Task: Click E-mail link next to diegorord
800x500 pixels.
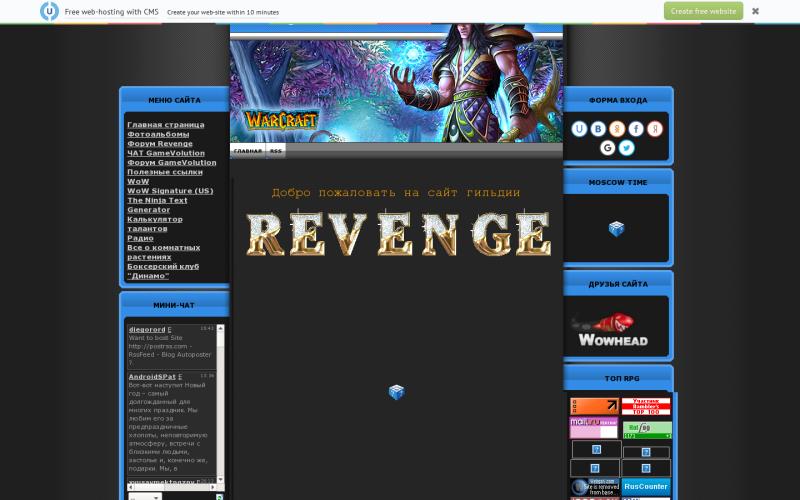Action: point(169,330)
